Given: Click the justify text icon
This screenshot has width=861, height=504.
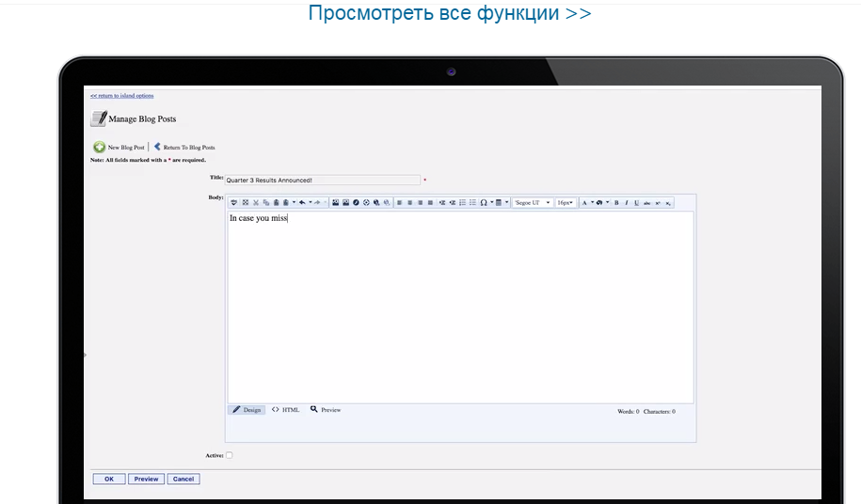Looking at the screenshot, I should (431, 203).
